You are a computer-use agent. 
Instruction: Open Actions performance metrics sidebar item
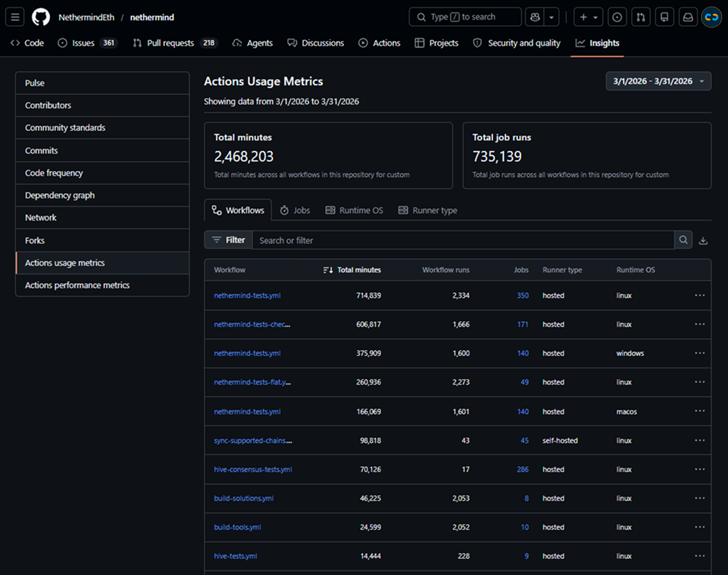point(102,285)
